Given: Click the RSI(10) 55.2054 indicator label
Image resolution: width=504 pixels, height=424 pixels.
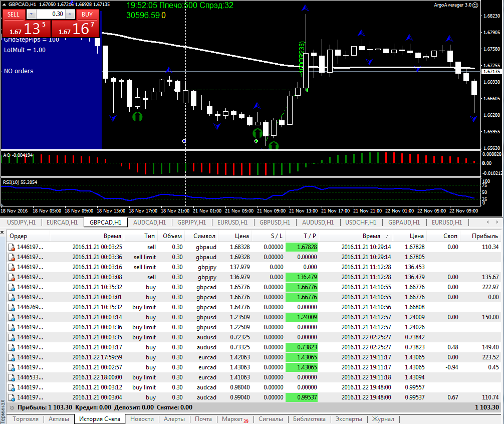Looking at the screenshot, I should coord(20,182).
